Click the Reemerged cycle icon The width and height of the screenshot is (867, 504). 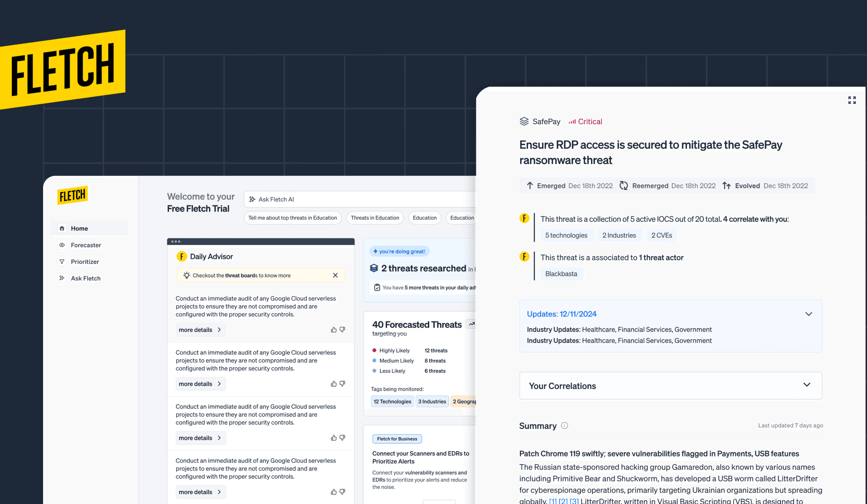[624, 186]
